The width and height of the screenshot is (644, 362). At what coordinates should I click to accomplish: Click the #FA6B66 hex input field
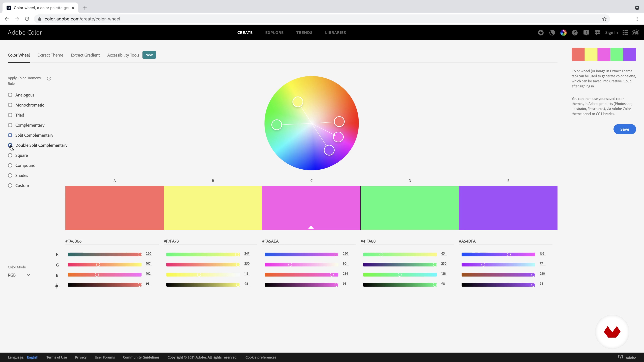pyautogui.click(x=112, y=241)
